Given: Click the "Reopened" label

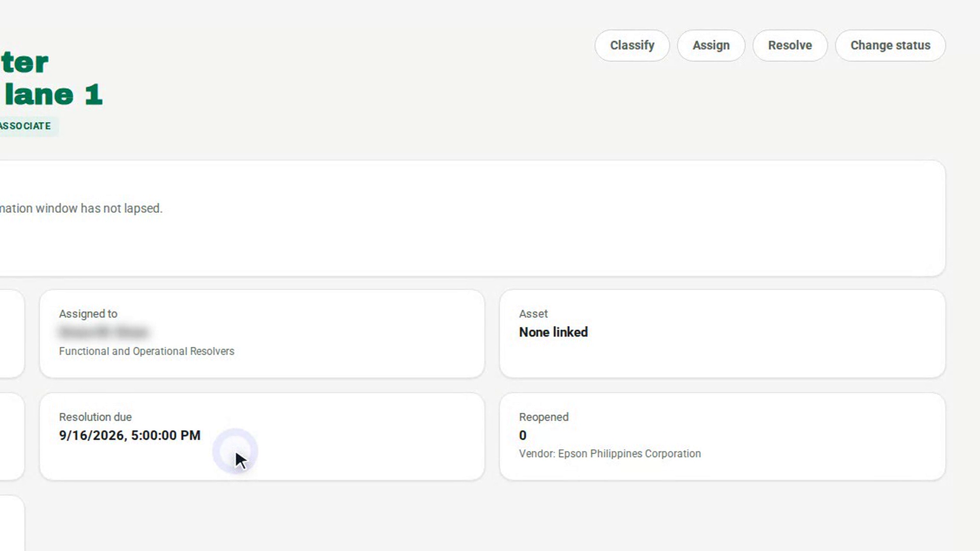Looking at the screenshot, I should (544, 417).
